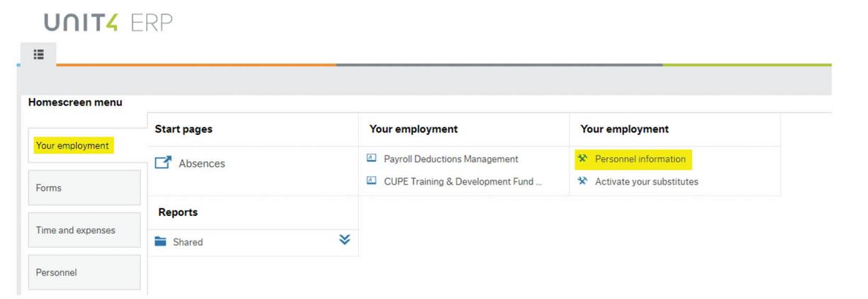Click the tools icon beside Activate your substitutes
Image resolution: width=868 pixels, height=299 pixels.
click(x=583, y=181)
